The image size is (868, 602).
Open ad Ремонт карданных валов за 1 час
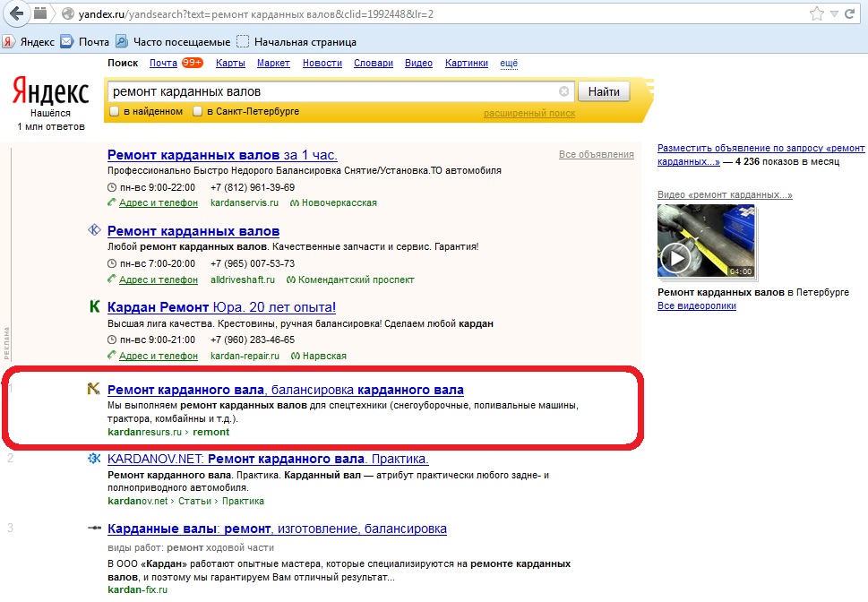pos(222,155)
